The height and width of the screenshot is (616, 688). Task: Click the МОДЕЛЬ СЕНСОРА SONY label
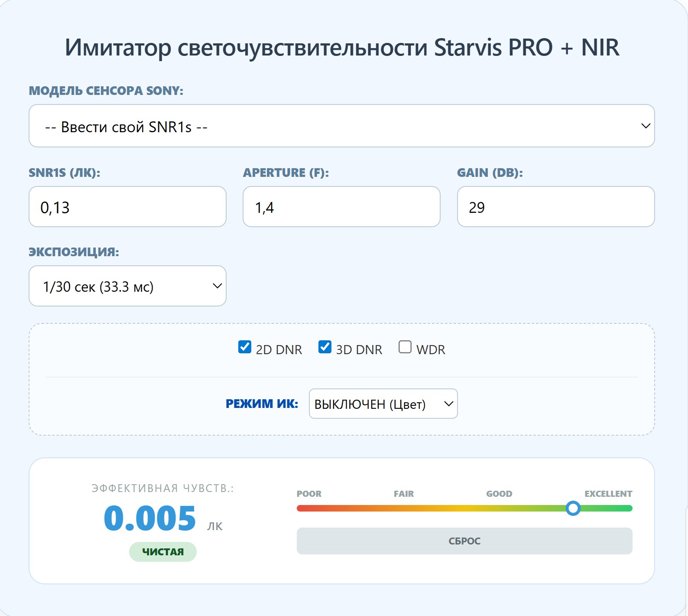tap(106, 91)
